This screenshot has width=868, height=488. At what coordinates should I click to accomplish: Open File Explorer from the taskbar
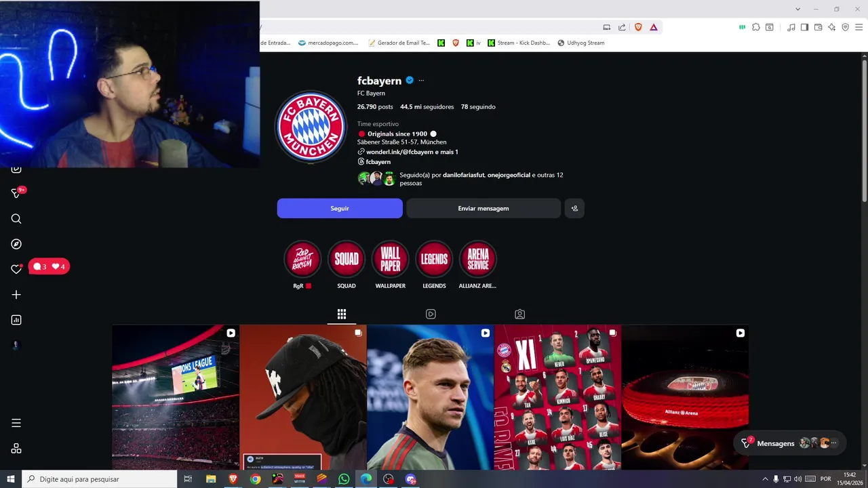[x=211, y=479]
